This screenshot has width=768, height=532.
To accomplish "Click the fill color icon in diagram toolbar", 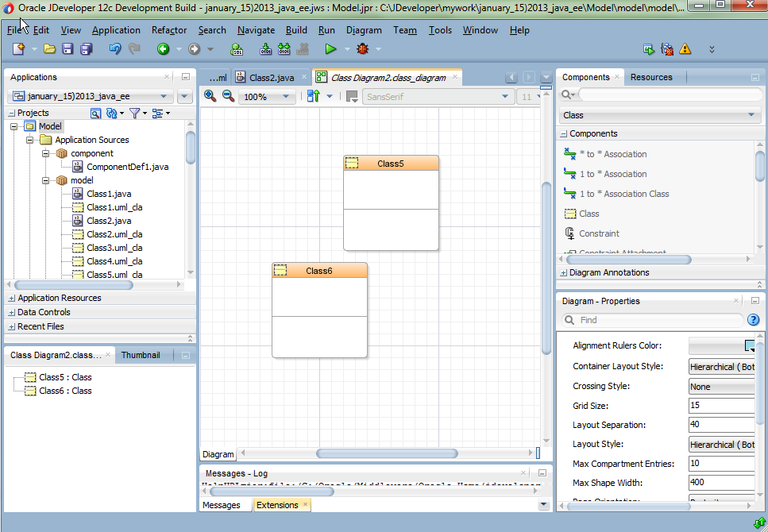I will coord(352,97).
